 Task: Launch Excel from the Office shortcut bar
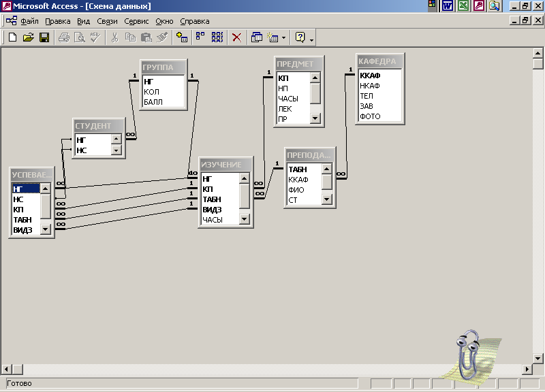point(463,6)
